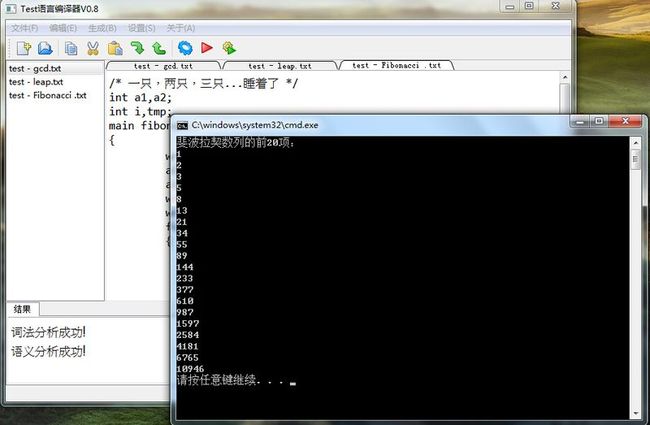Click the 斐波拉契数列的前20项 header in cmd
The image size is (650, 425).
[x=235, y=143]
